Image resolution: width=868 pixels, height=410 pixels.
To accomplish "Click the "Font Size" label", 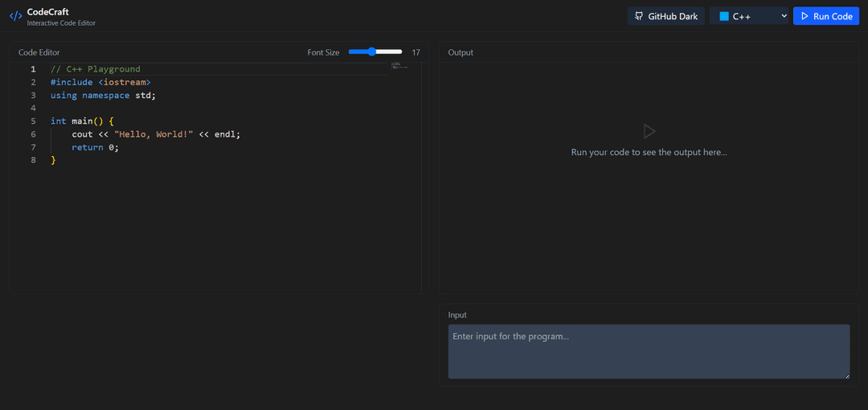I will (323, 52).
